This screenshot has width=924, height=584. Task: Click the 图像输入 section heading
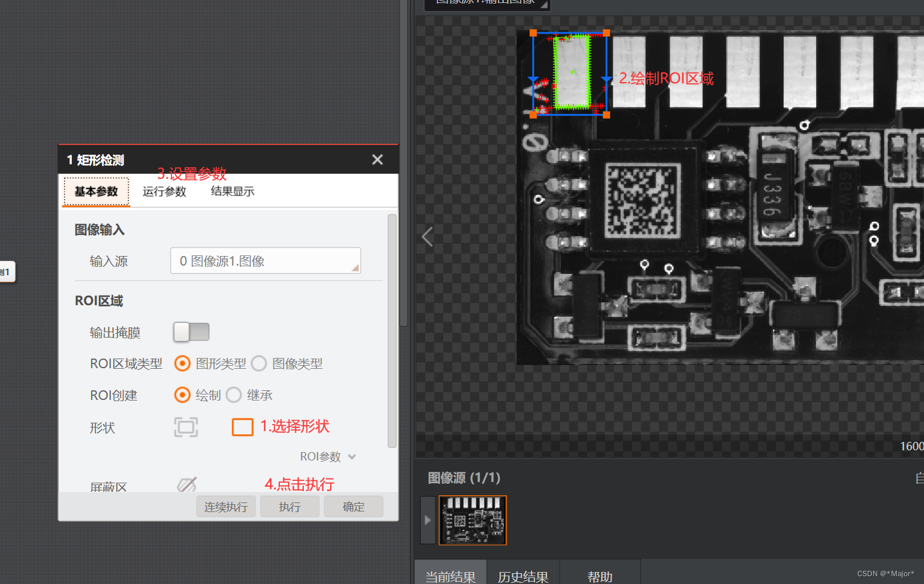(x=99, y=230)
